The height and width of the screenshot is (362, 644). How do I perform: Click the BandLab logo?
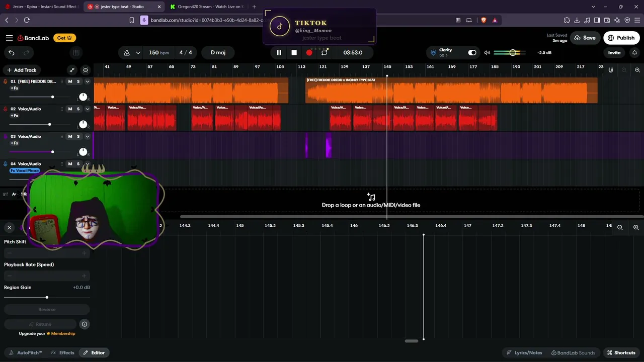coord(33,38)
